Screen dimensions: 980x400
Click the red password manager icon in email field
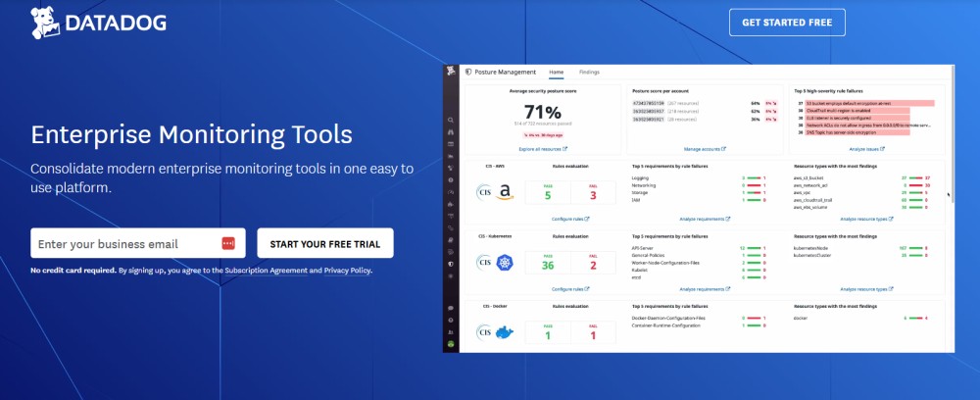(x=228, y=243)
